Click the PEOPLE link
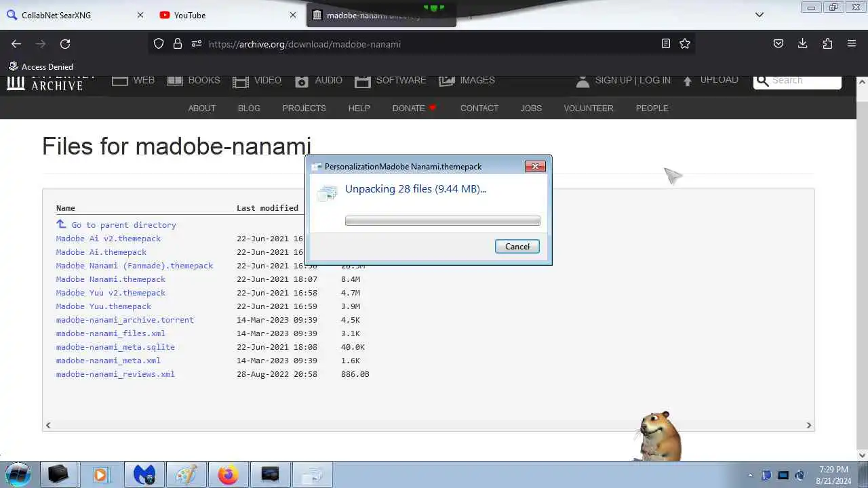This screenshot has width=868, height=488. [x=652, y=108]
